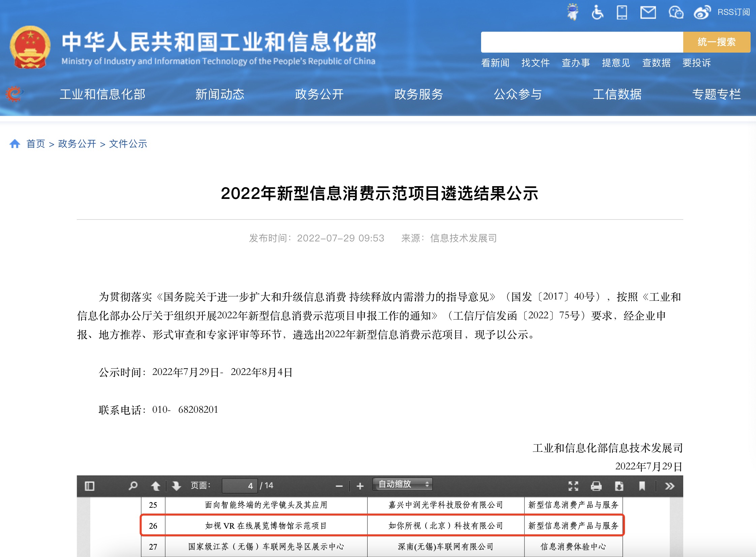The height and width of the screenshot is (557, 756).
Task: Click 如你所视（北京）科技有限公司 cell
Action: 446,526
